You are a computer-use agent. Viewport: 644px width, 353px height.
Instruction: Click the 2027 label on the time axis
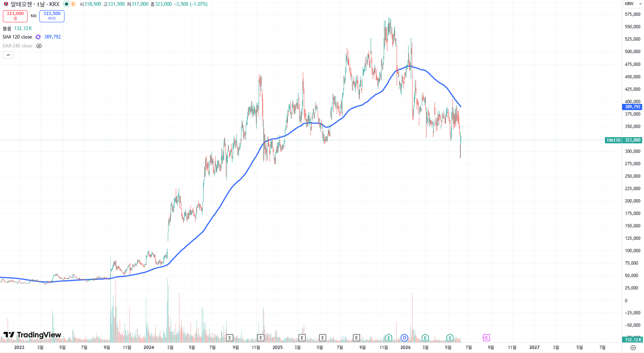[x=535, y=347]
